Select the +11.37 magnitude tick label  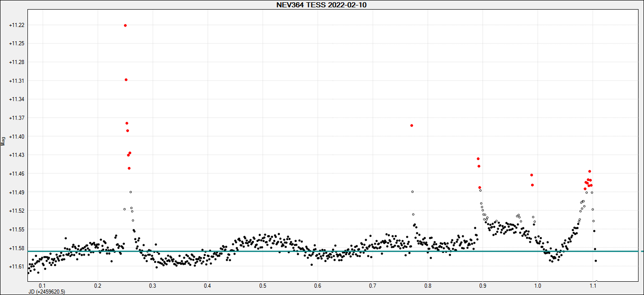pos(17,118)
